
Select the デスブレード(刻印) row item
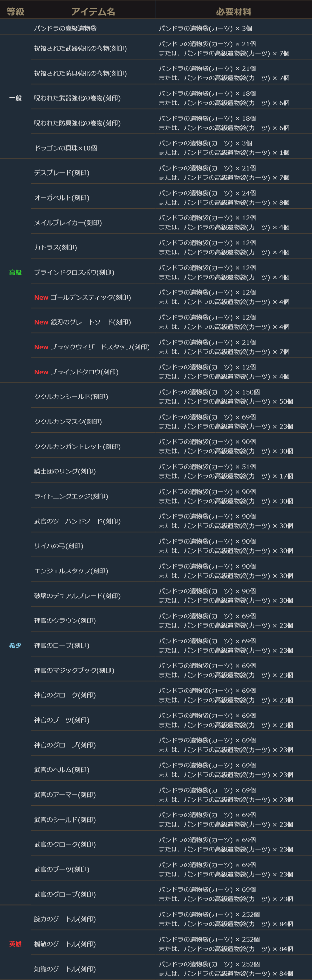coord(62,173)
